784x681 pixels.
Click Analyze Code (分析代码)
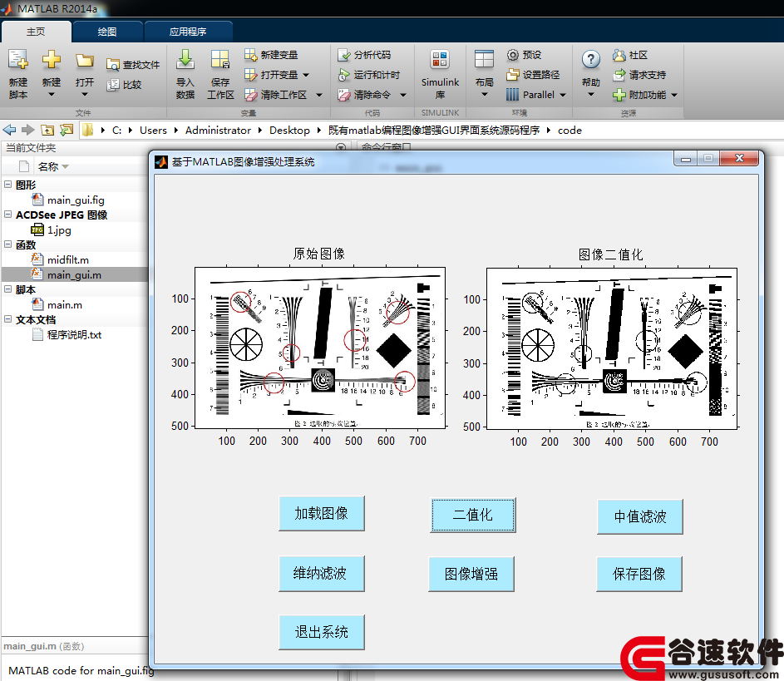tap(364, 55)
